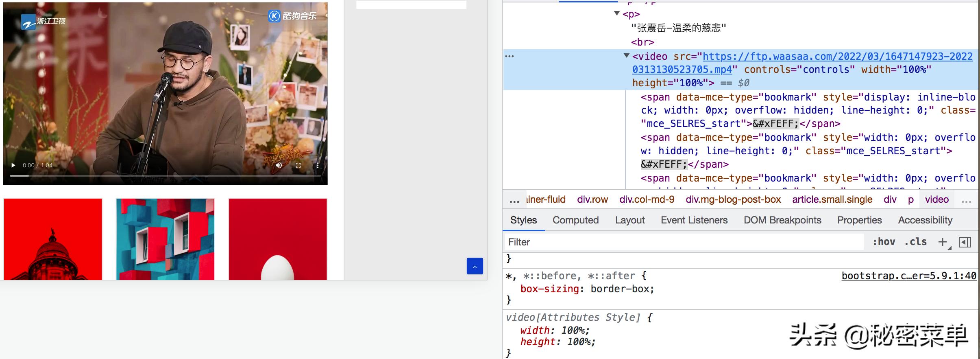Select the first mce_SELRES_start span node
Image resolution: width=980 pixels, height=359 pixels.
(808, 110)
